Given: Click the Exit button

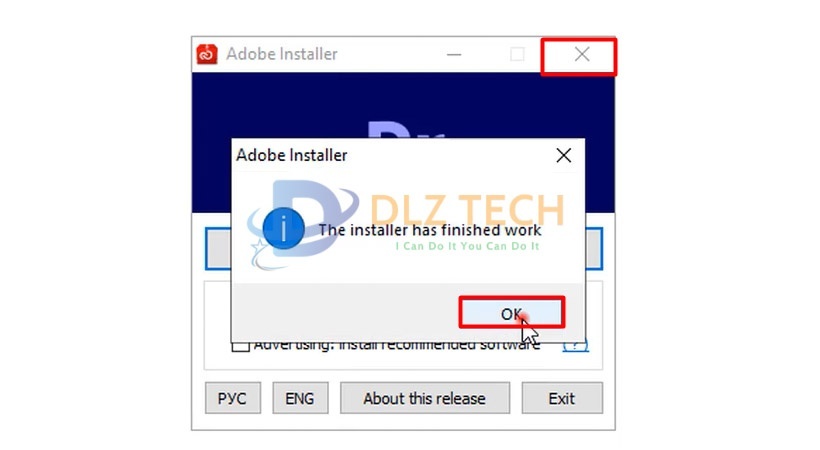Looking at the screenshot, I should (562, 398).
